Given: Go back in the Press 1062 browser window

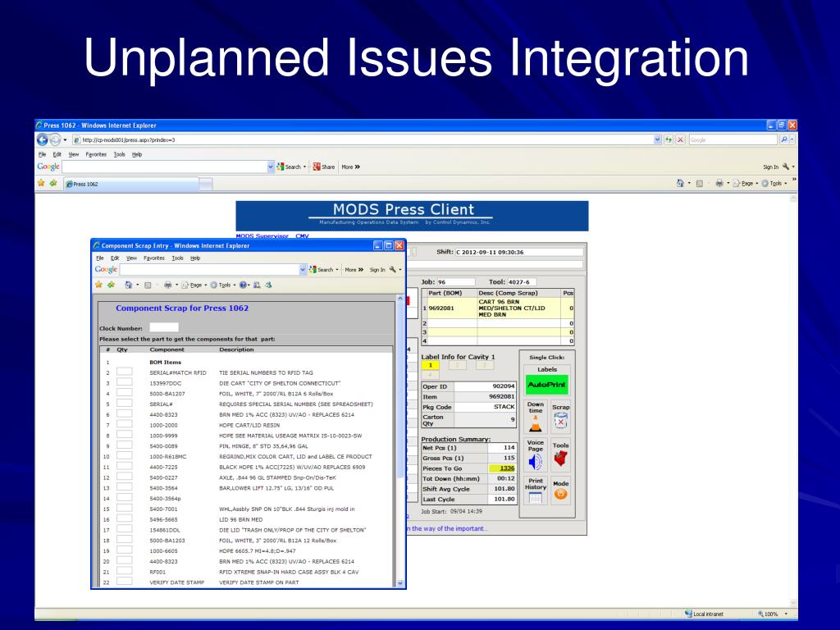Looking at the screenshot, I should point(43,139).
